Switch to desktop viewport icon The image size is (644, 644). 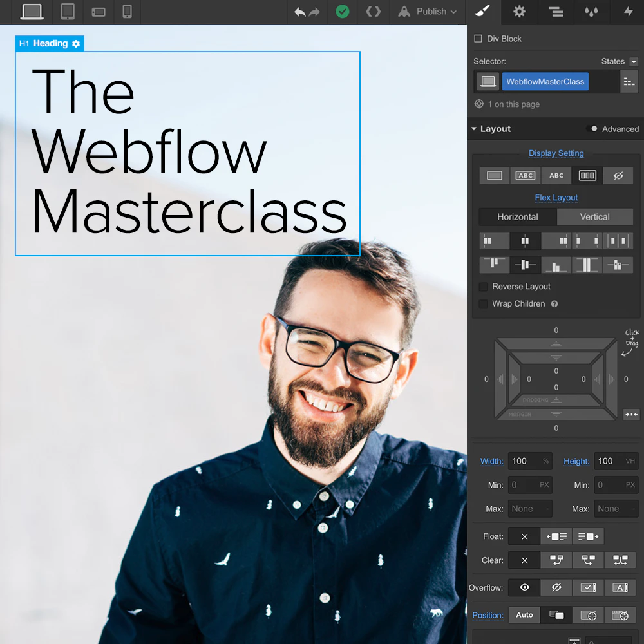tap(32, 12)
